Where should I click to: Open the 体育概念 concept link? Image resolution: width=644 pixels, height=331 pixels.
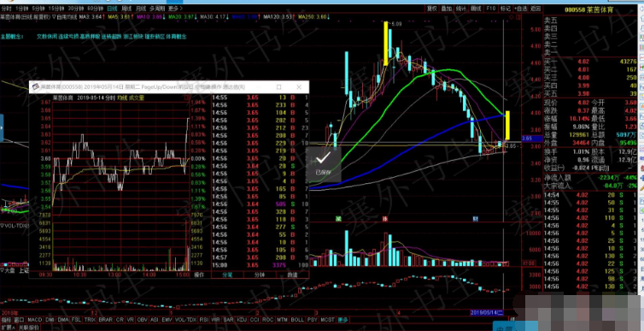(x=176, y=37)
